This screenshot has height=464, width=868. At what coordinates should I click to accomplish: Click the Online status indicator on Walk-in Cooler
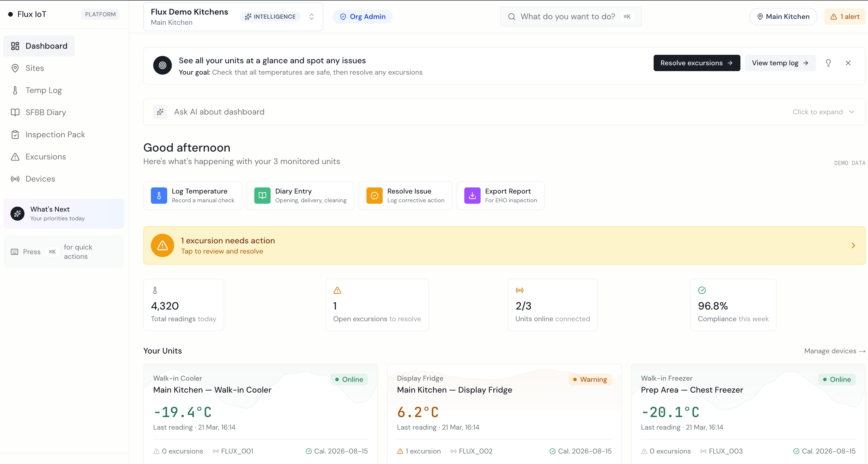tap(350, 379)
